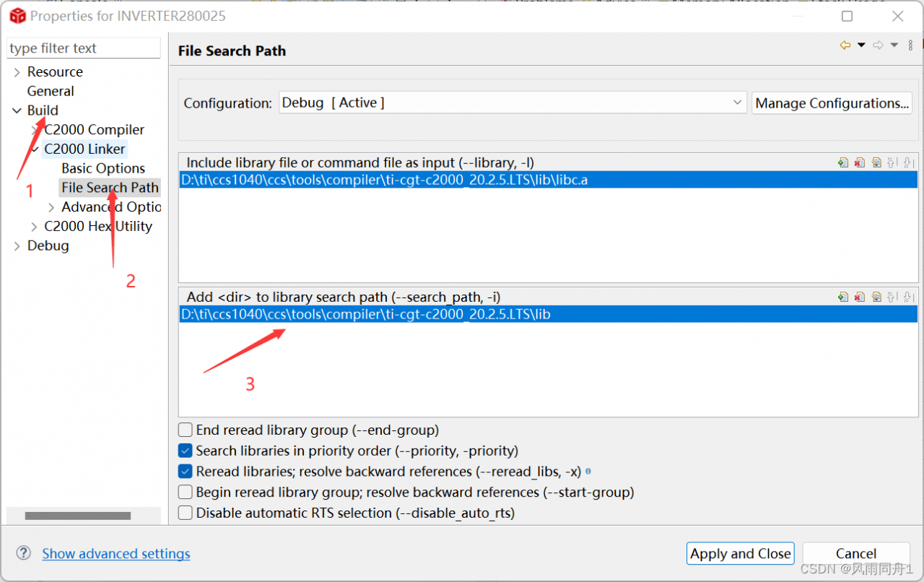Expand the Debug tree node

[17, 246]
